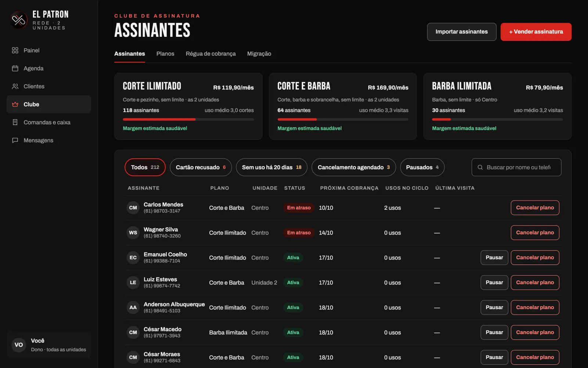Click the Barba Ilimitada progress bar
588x368 pixels.
pos(498,119)
